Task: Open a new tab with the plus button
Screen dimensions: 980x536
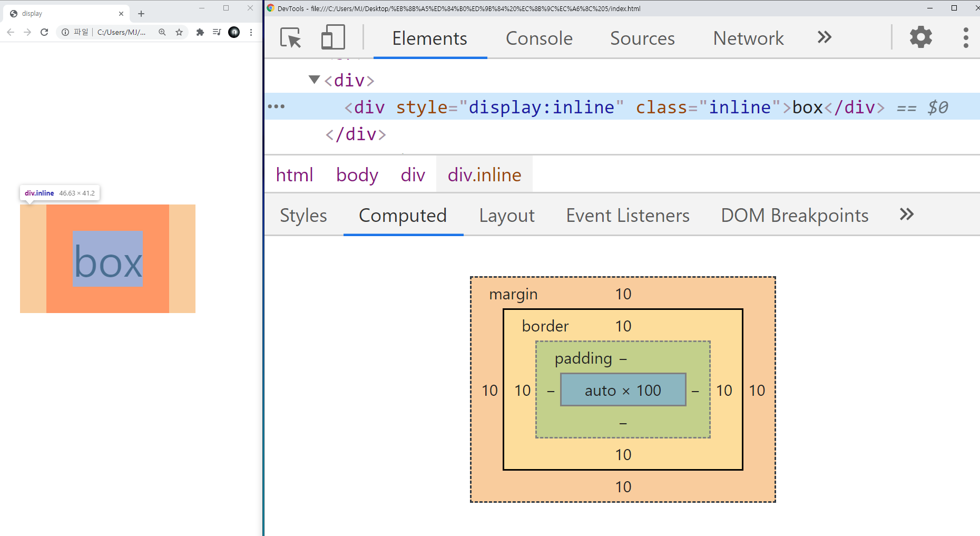Action: pyautogui.click(x=141, y=14)
